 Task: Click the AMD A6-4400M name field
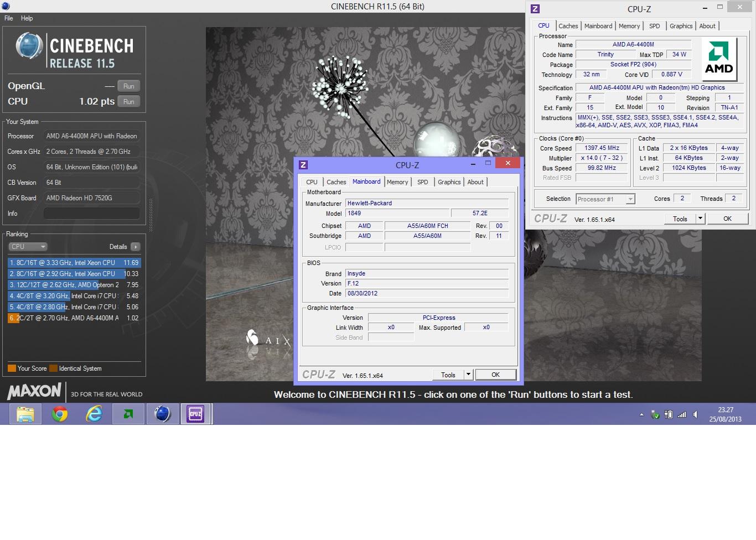633,44
